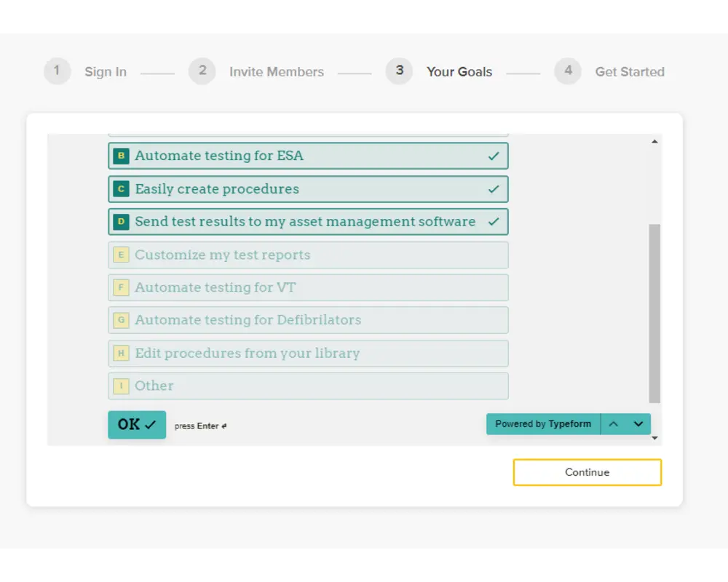Click the step 3 Your Goals circle

point(399,71)
